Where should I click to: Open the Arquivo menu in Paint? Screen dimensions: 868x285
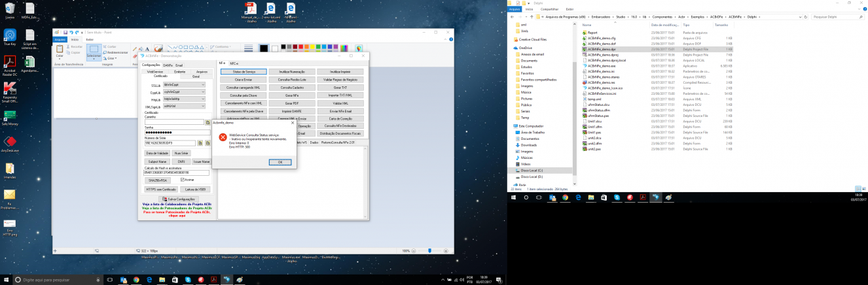click(60, 39)
